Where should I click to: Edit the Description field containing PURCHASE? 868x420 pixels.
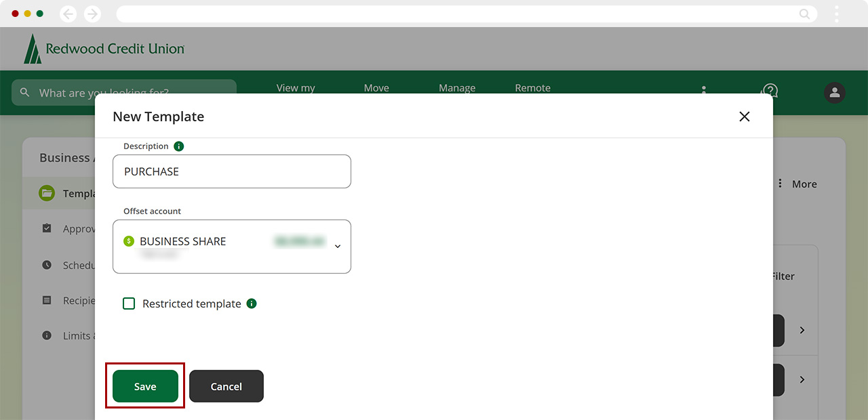[232, 171]
